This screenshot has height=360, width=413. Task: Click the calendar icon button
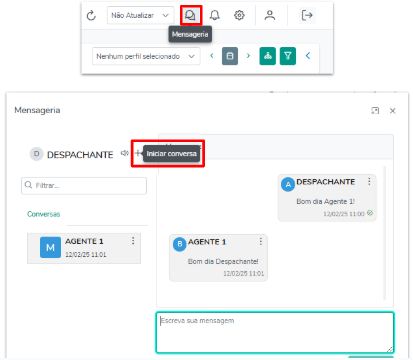(x=230, y=56)
